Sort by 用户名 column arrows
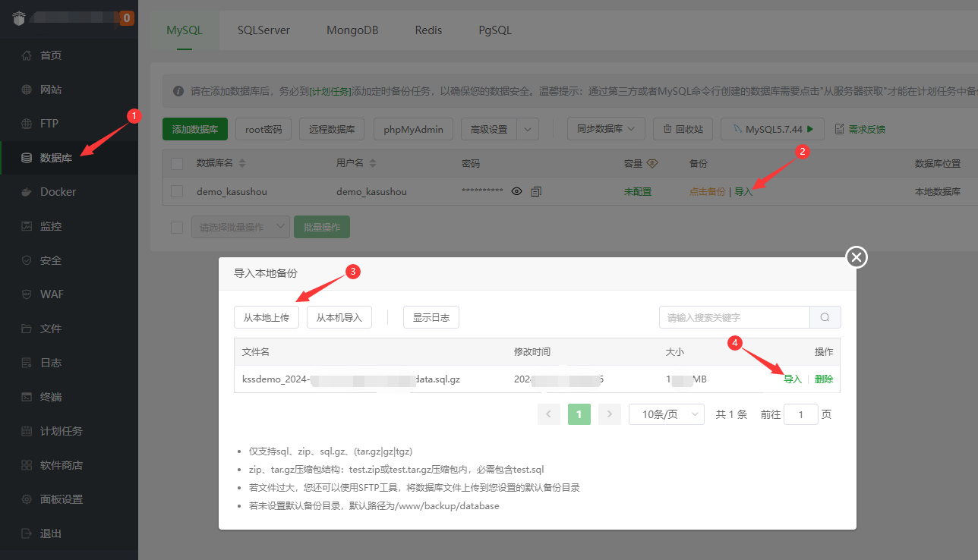 372,163
